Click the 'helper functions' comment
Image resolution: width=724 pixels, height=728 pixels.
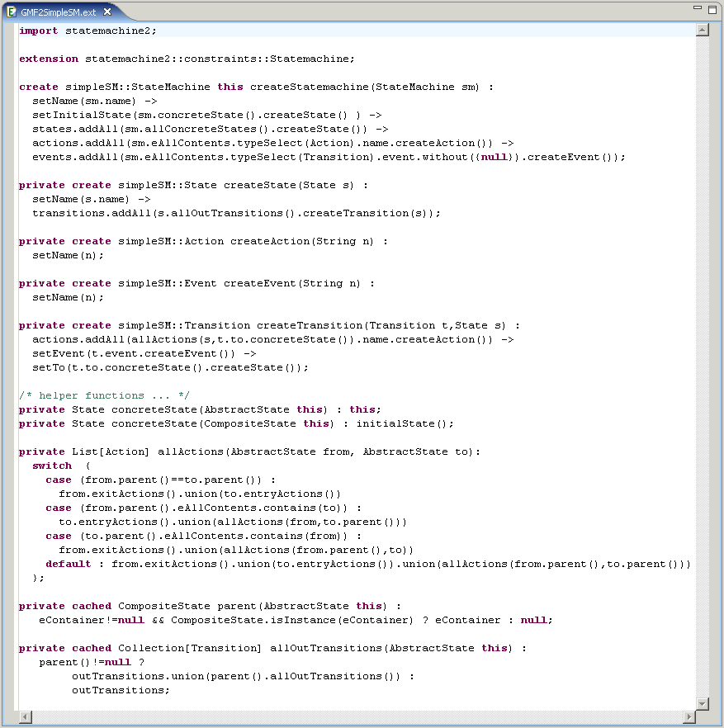pyautogui.click(x=105, y=395)
